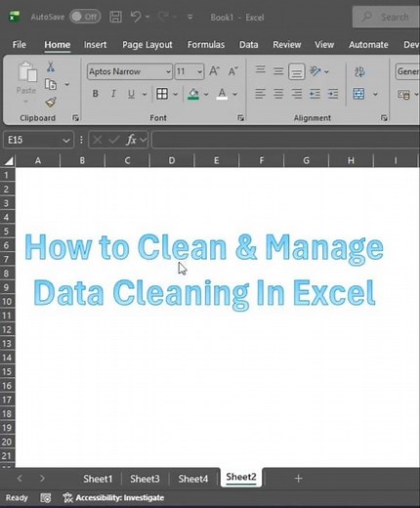Click the Copy icon
This screenshot has height=508, width=420.
pyautogui.click(x=51, y=84)
